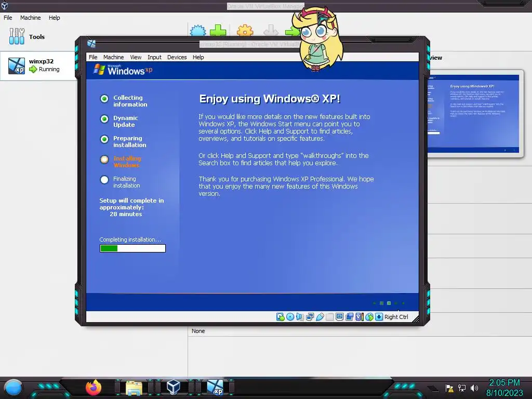Click the audio speaker indicator in VM status bar
Screen dimensions: 532x399
[x=300, y=317]
